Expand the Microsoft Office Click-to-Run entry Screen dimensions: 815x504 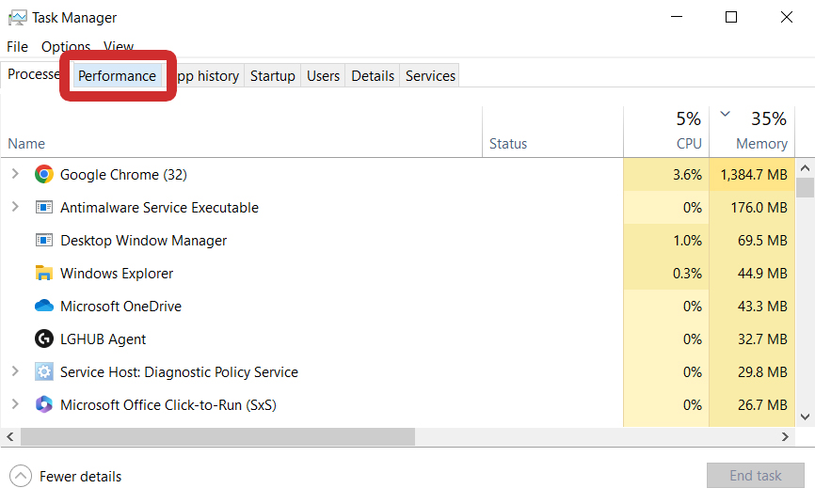(15, 404)
